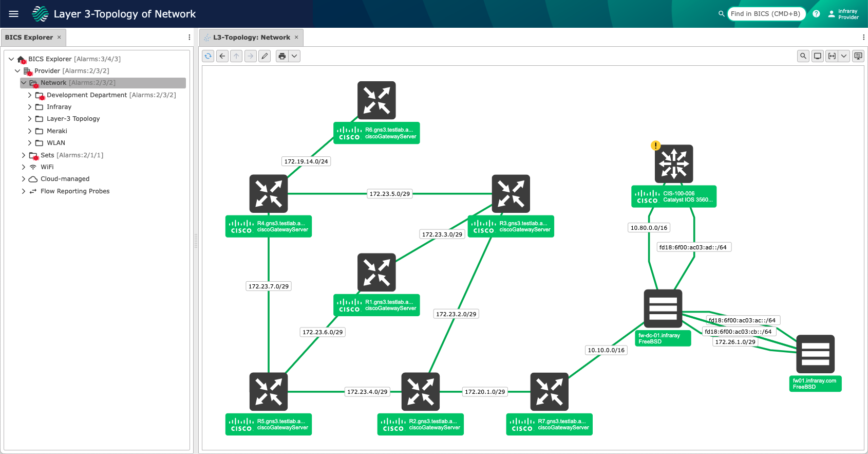Open the topology panel kebab menu
This screenshot has width=868, height=454.
(863, 38)
